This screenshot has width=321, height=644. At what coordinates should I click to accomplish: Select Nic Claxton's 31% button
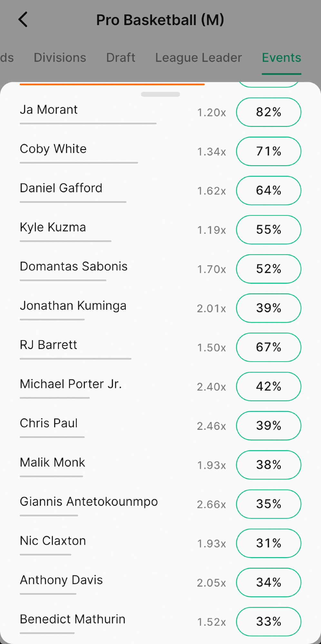tap(268, 543)
